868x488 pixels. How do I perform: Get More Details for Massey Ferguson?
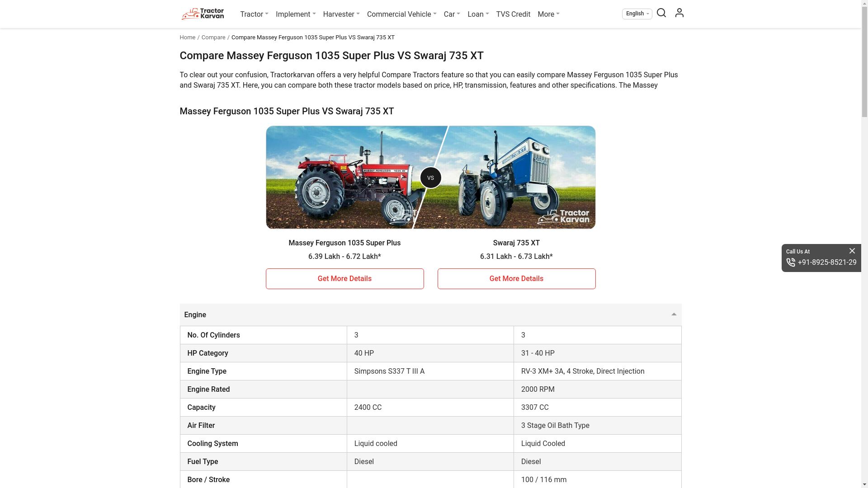[x=344, y=279]
